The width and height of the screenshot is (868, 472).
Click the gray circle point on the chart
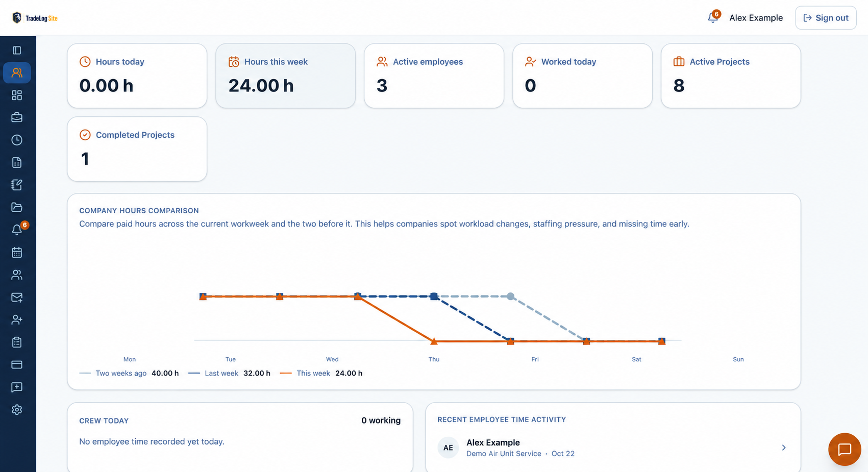pos(510,296)
